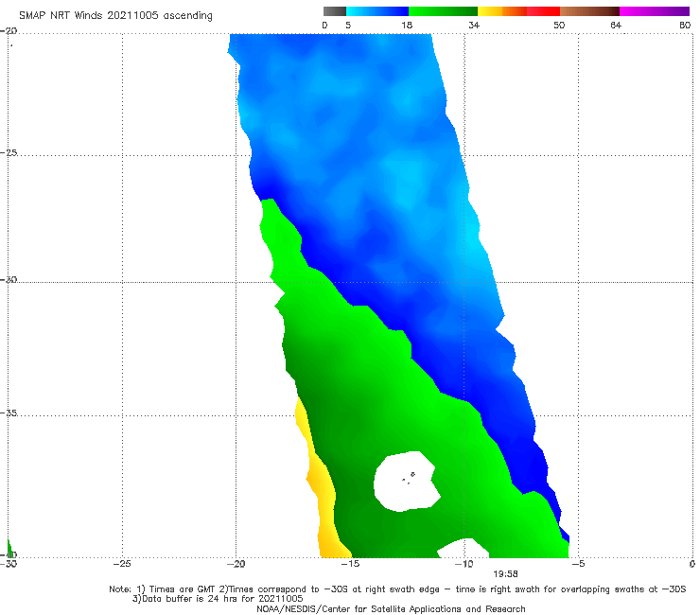Click the longitude axis label '-5'
700x615 pixels.
coord(578,564)
